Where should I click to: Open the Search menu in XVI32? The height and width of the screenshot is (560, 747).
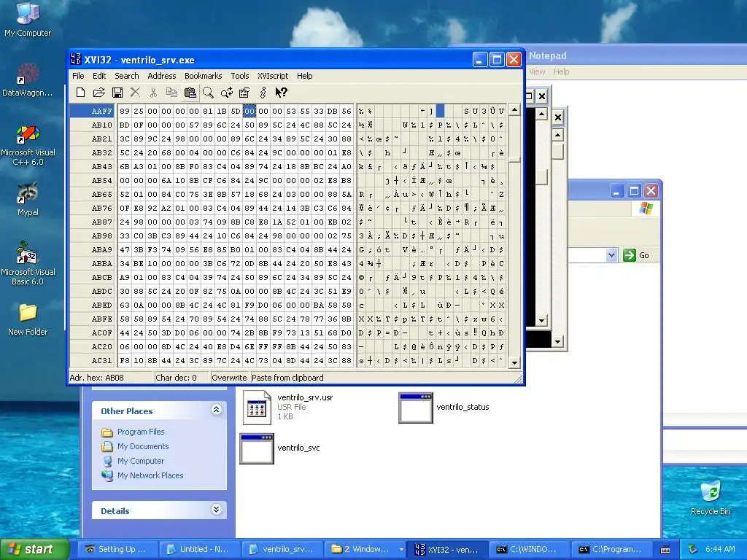(127, 76)
